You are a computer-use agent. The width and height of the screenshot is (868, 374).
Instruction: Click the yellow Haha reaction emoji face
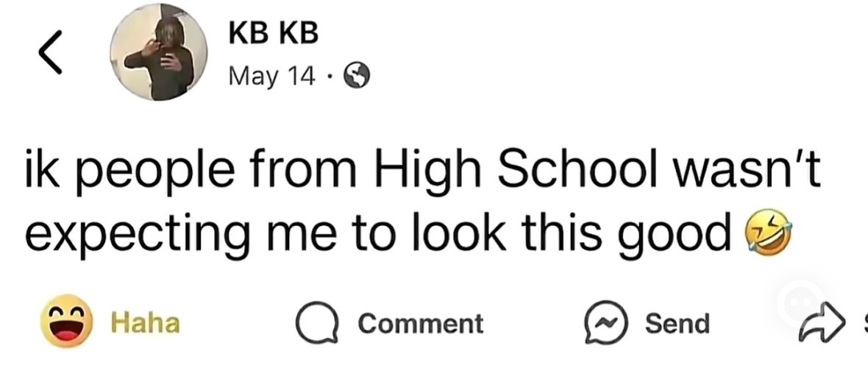point(66,322)
